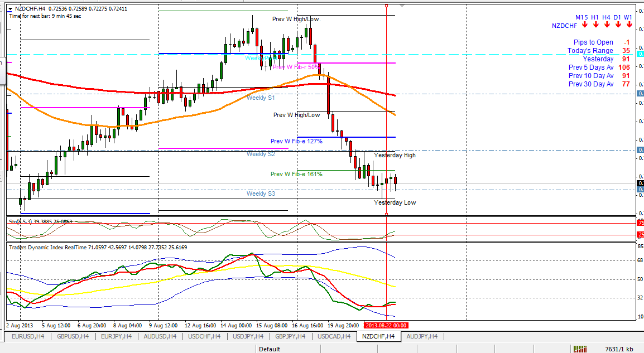Go to the GBPJPY,H4 chart tab

(290, 336)
